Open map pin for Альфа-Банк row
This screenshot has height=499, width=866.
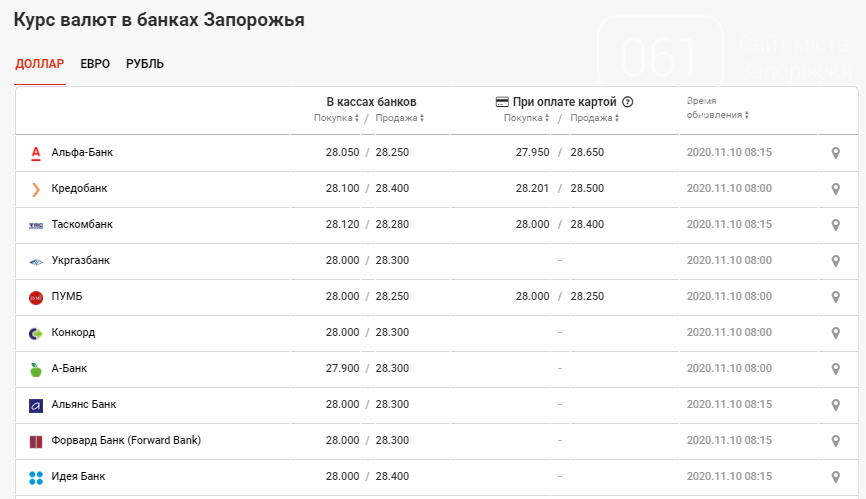click(x=836, y=153)
